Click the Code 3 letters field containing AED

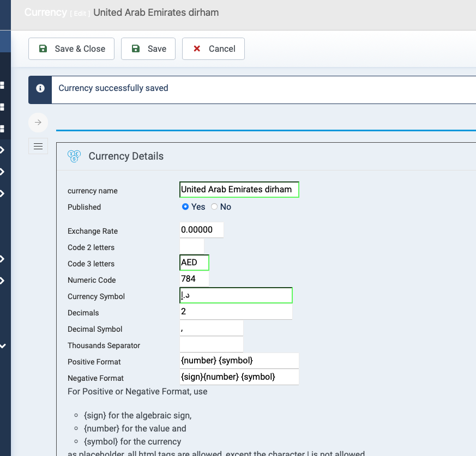tap(194, 263)
